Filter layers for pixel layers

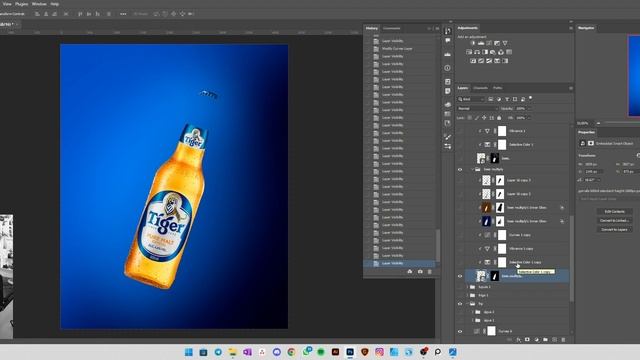(x=491, y=99)
